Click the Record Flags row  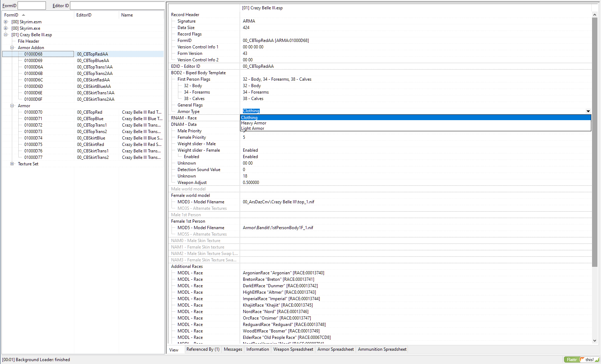click(380, 34)
